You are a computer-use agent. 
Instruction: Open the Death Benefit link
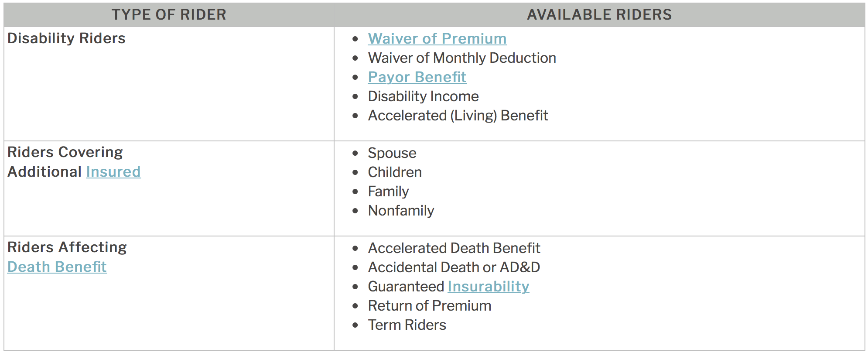tap(57, 267)
